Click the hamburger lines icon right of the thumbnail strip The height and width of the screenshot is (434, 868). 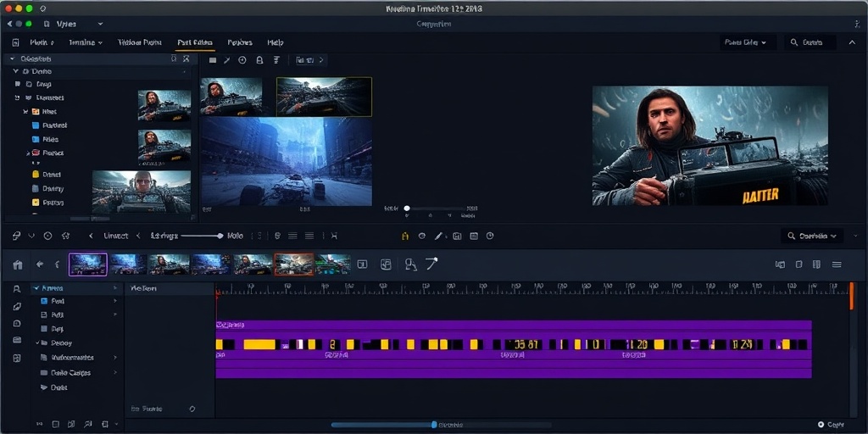[x=837, y=264]
